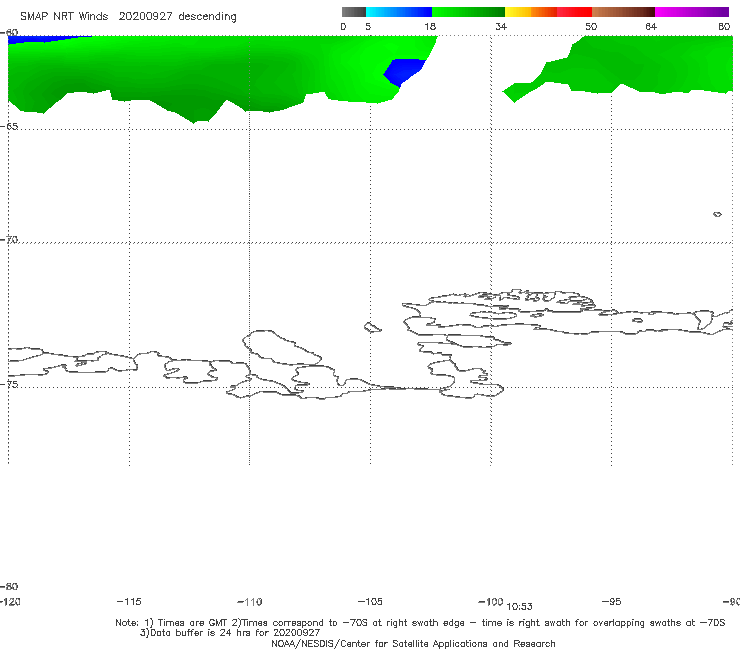
Task: Pick the brown segment of the color bar
Action: pyautogui.click(x=623, y=12)
